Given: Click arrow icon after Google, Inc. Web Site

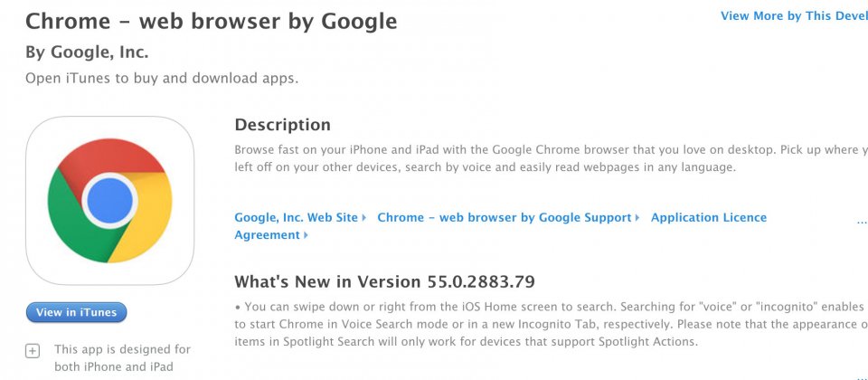Looking at the screenshot, I should click(x=363, y=218).
